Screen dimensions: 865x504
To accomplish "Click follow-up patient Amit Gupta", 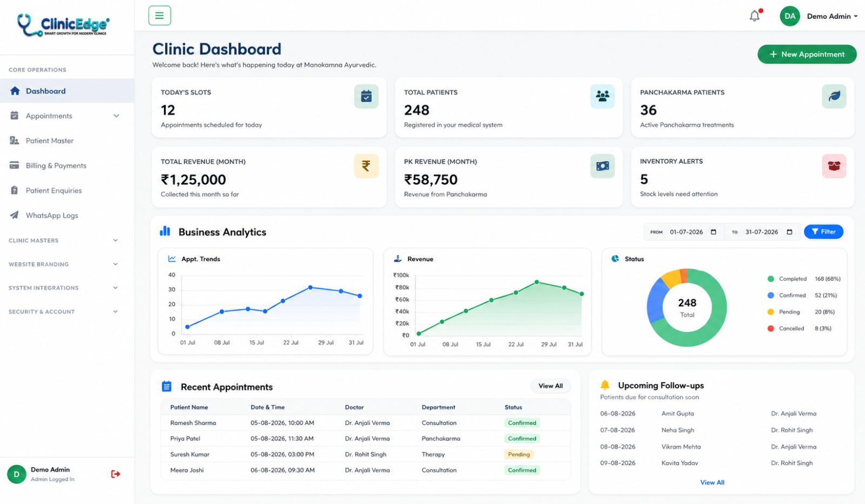I will [677, 413].
